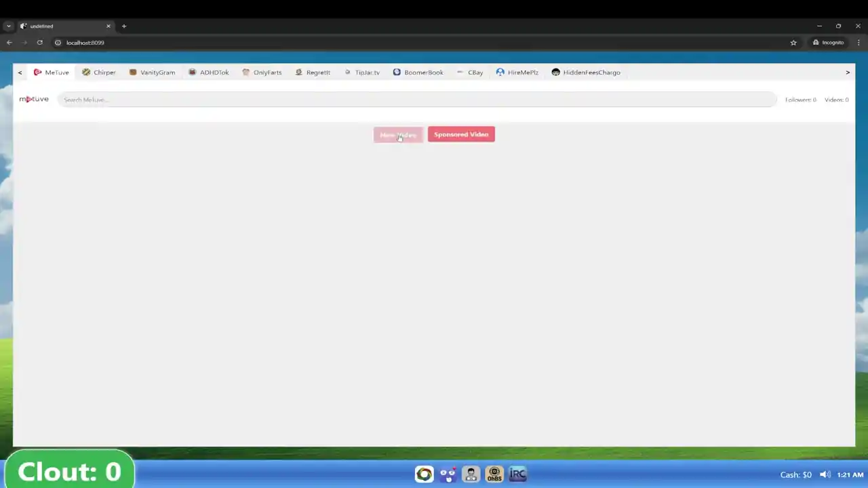Click the Incognito indicator

pyautogui.click(x=828, y=43)
